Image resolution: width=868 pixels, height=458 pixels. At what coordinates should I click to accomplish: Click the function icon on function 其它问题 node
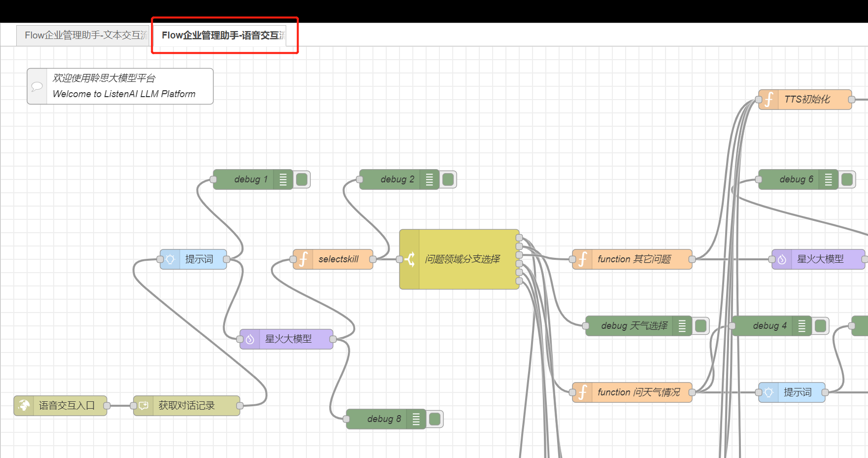583,259
